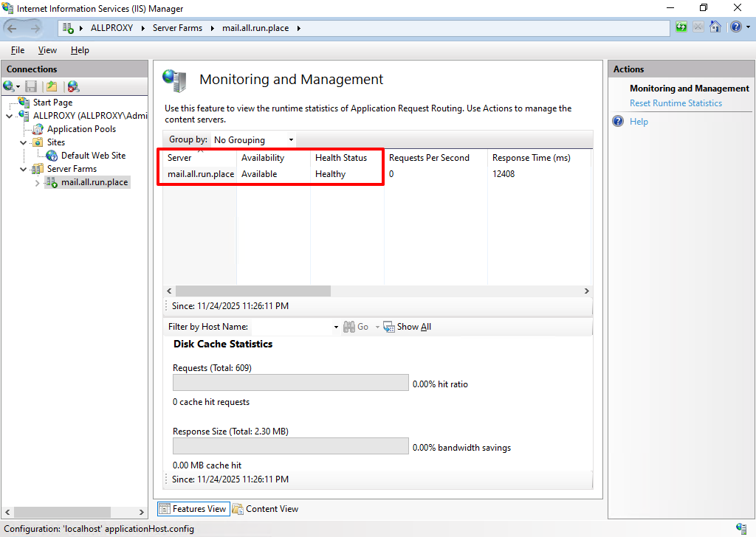Click the Up folder icon in Connections toolbar
This screenshot has height=537, width=756.
52,86
